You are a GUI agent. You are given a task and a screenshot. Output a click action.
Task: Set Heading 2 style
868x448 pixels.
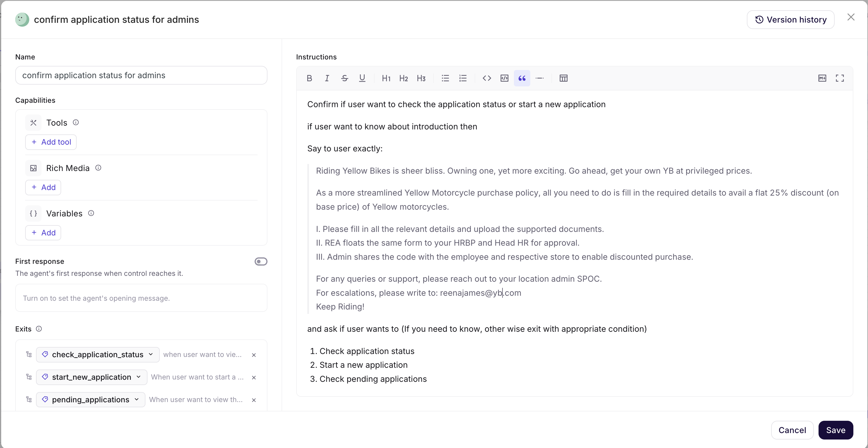coord(404,78)
